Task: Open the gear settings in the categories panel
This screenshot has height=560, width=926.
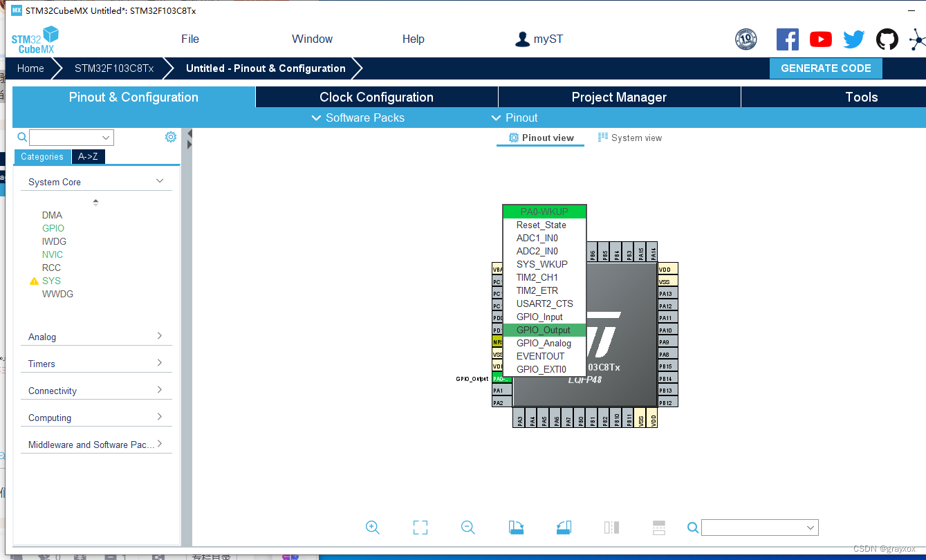Action: tap(171, 137)
